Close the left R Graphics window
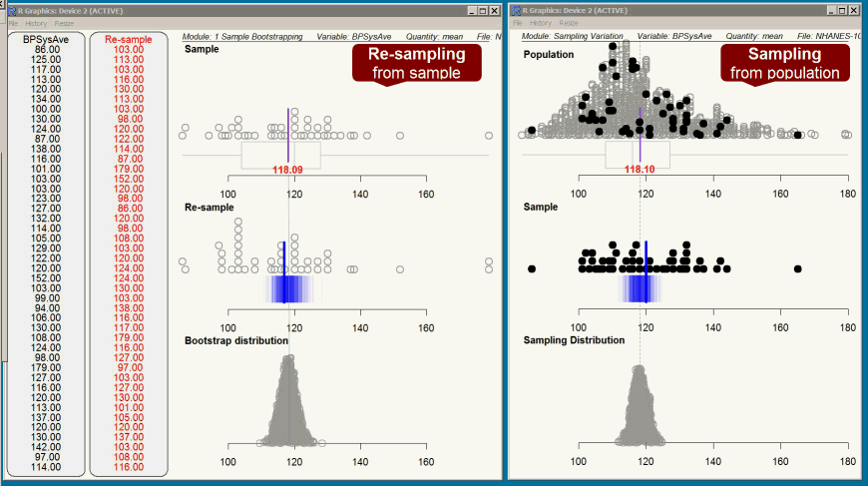This screenshot has width=868, height=486. click(x=495, y=10)
